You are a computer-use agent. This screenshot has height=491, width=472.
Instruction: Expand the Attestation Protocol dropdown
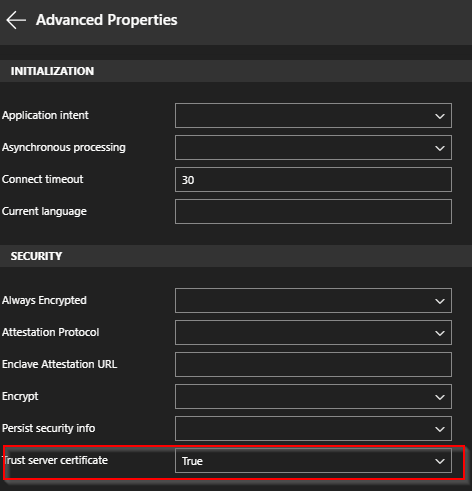[313, 333]
